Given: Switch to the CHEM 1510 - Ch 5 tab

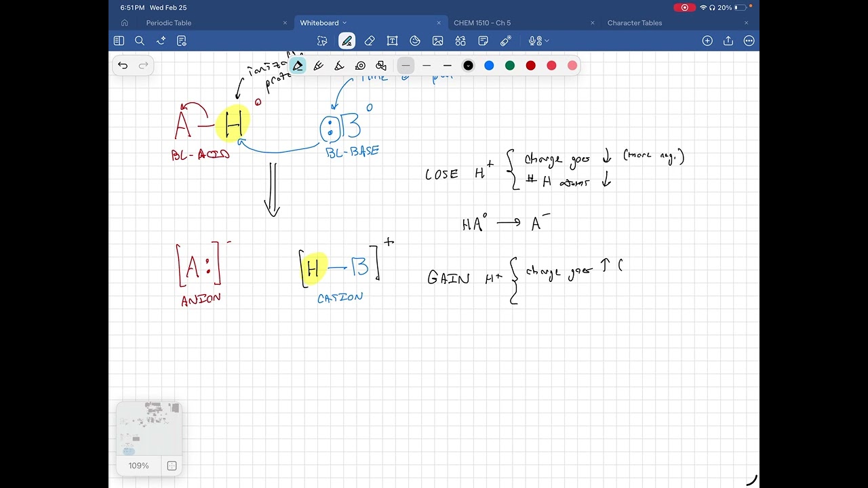Looking at the screenshot, I should 482,23.
